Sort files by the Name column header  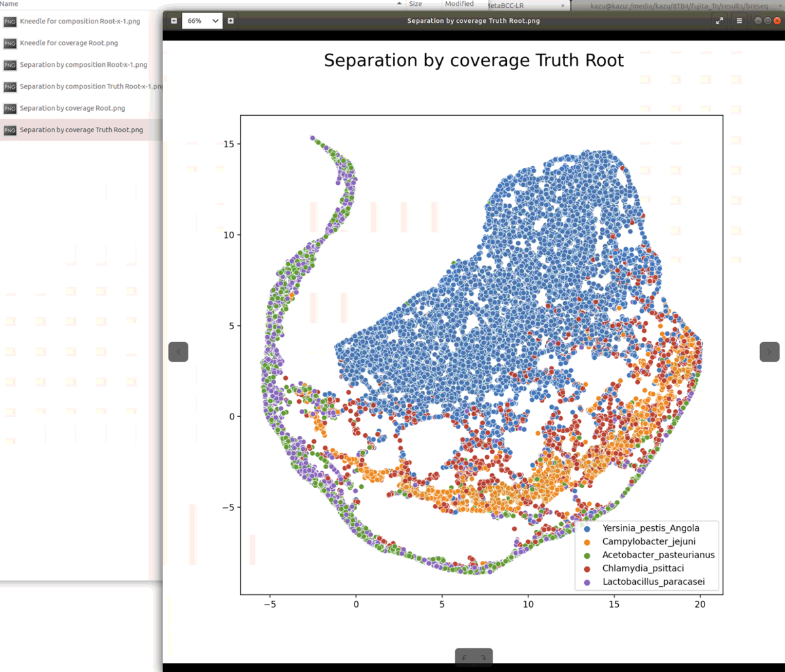[9, 4]
